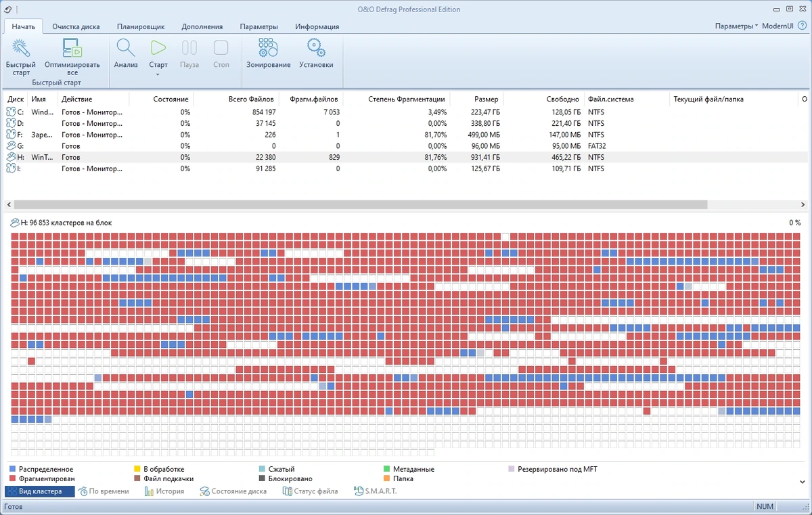Screen dimensions: 812x515
Task: Switch to the Очистка диска tab
Action: click(x=76, y=26)
